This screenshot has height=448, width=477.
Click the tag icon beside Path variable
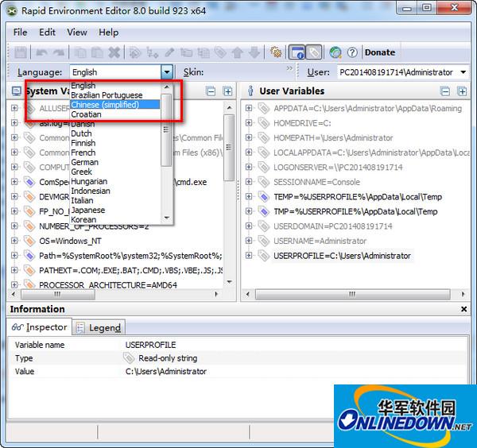29,256
